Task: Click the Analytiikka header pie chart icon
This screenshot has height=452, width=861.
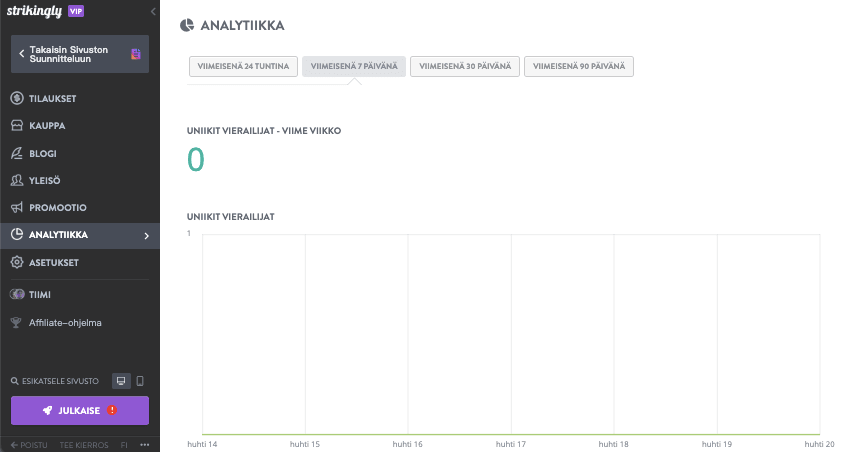Action: [187, 25]
